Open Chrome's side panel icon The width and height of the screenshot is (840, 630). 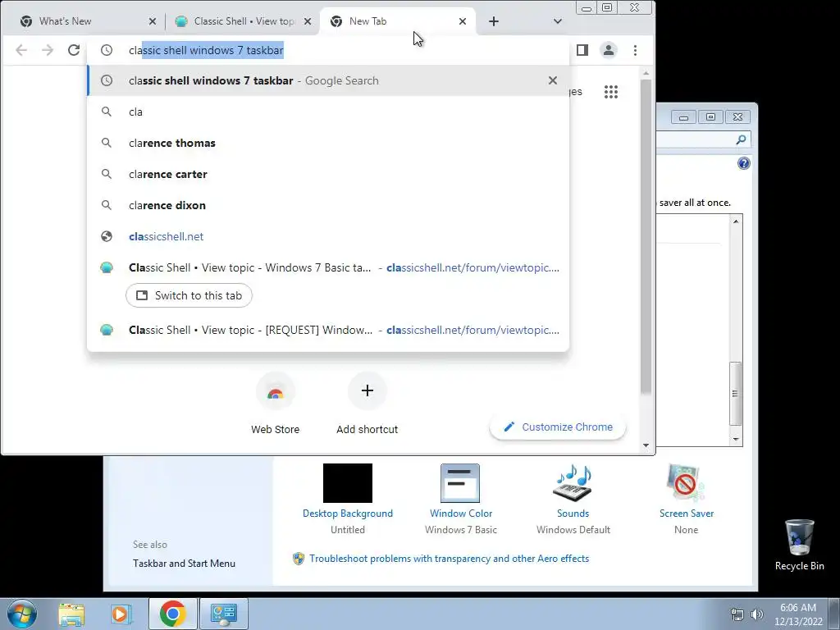582,50
